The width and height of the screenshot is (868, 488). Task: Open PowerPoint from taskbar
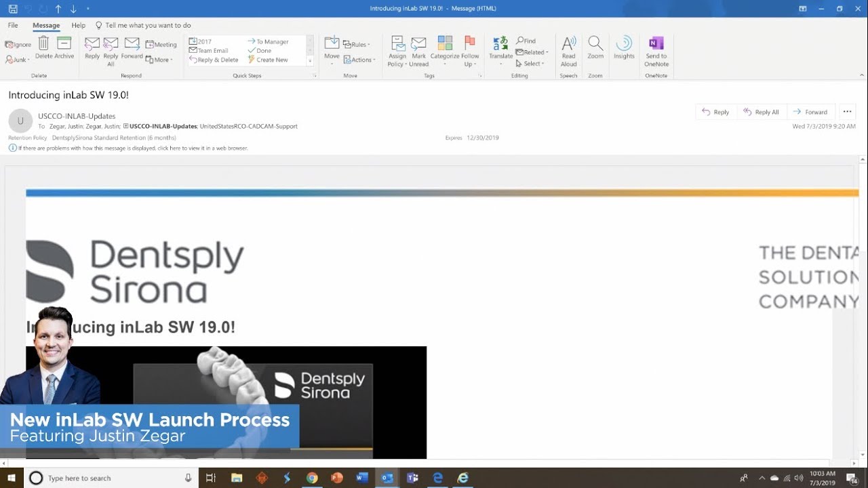click(337, 478)
